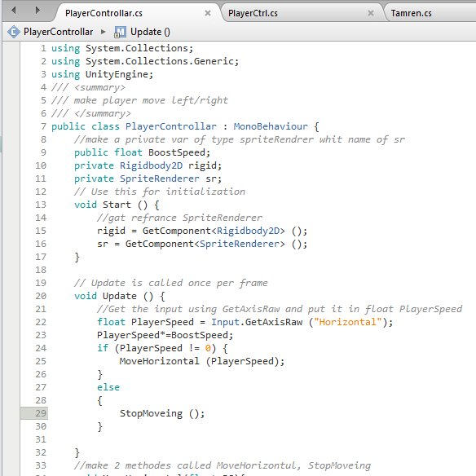Screen dimensions: 476x476
Task: Open the Tamren.cs tab
Action: 411,13
